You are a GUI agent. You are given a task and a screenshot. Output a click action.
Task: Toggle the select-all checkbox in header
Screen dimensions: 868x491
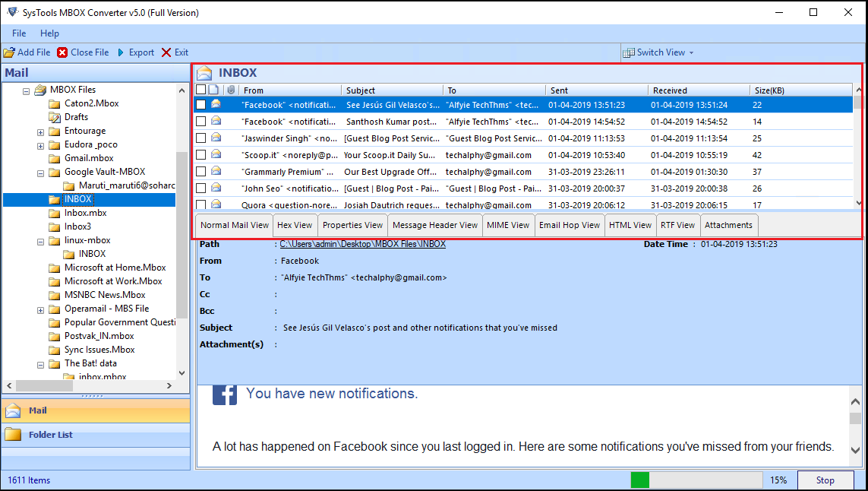tap(201, 89)
